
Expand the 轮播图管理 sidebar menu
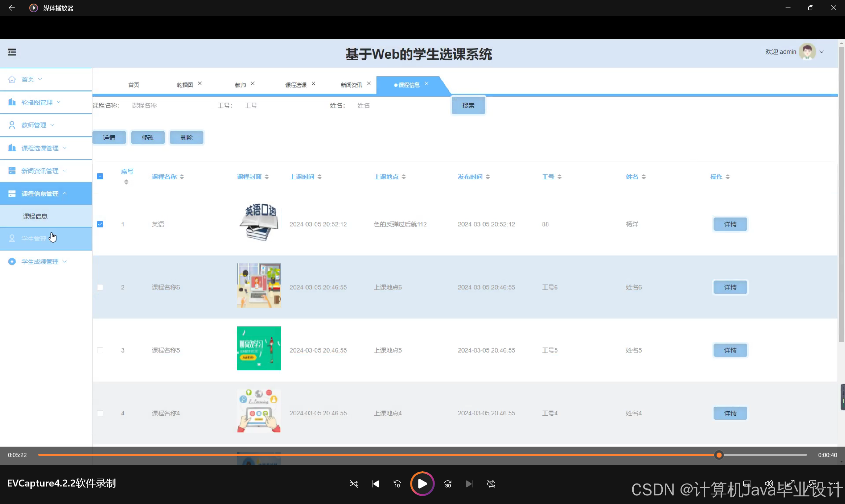[x=37, y=102]
